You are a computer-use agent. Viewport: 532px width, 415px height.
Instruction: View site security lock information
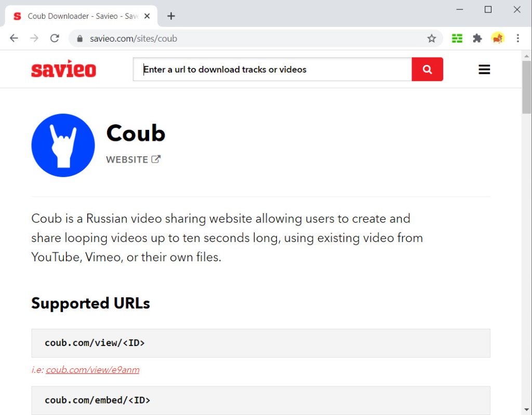click(79, 38)
